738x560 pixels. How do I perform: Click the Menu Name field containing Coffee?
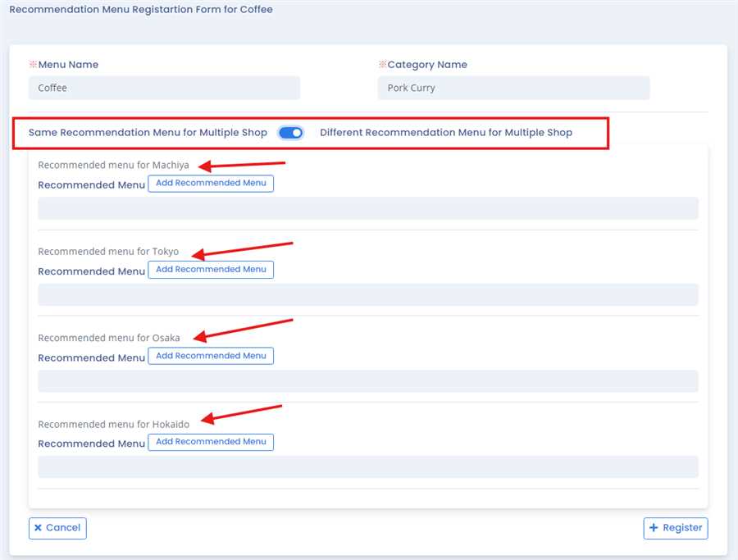[x=164, y=88]
